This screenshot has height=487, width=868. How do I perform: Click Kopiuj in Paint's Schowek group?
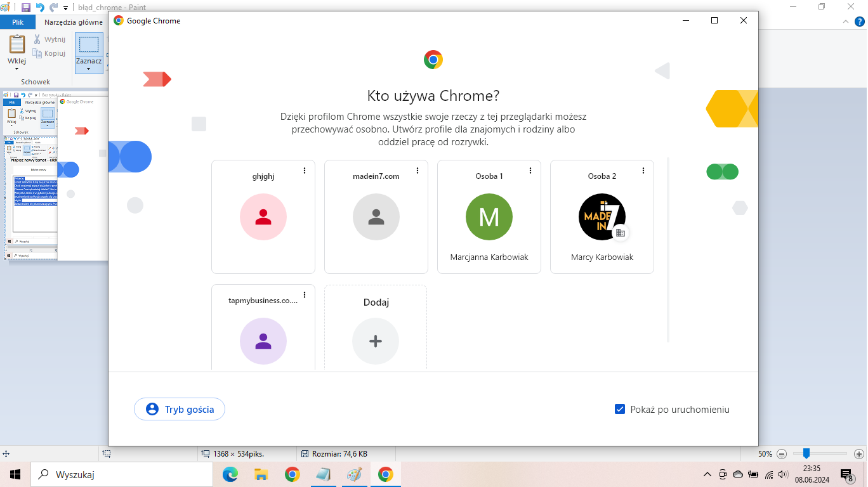(49, 53)
